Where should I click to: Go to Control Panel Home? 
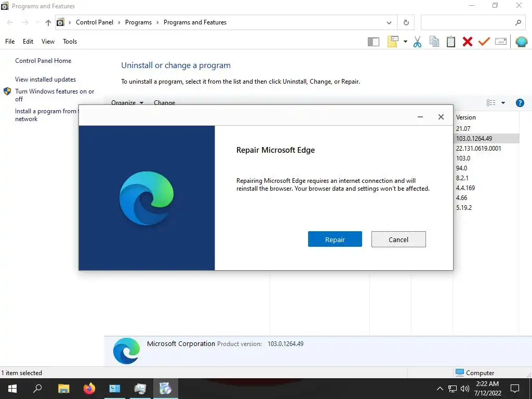(x=43, y=61)
